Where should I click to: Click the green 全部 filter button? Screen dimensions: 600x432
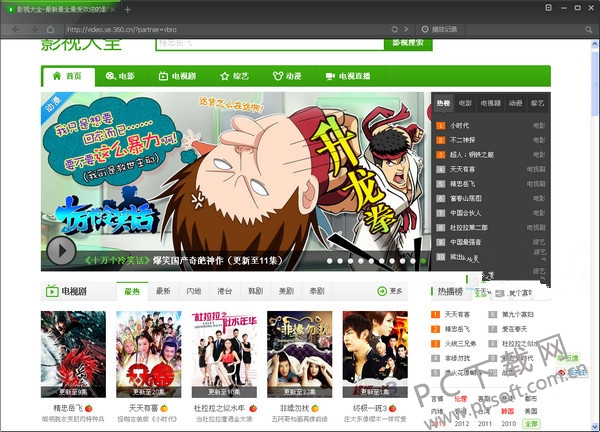[532, 424]
